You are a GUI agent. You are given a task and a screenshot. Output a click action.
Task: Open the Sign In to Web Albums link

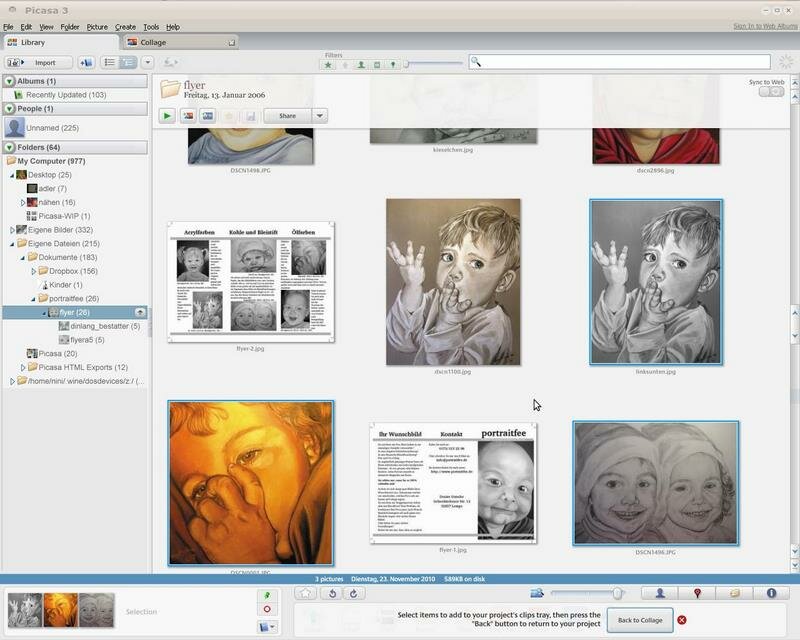click(765, 26)
